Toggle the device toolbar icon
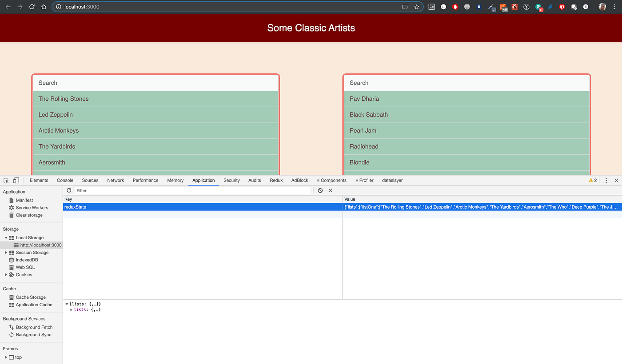This screenshot has width=622, height=364. tap(16, 180)
